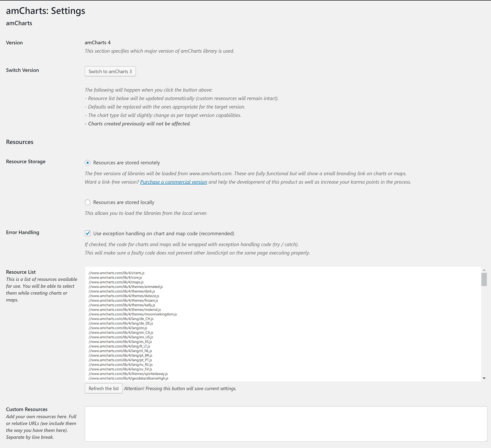Click the lang/pt_BR.js line

(x=120, y=356)
